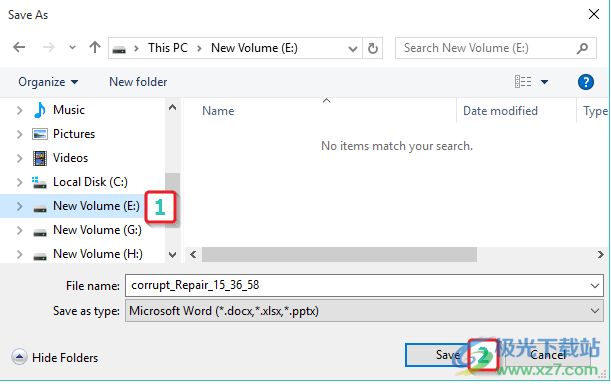611x386 pixels.
Task: Open the Save as type dropdown
Action: click(x=364, y=311)
